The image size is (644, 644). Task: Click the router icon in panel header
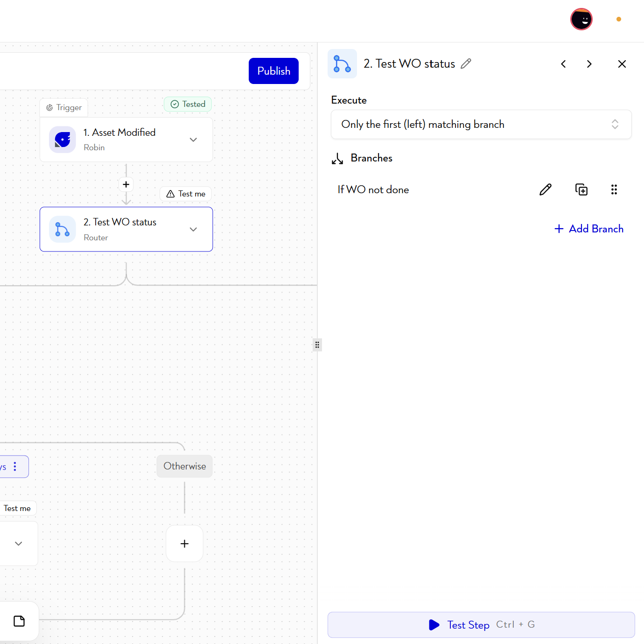[x=343, y=63]
